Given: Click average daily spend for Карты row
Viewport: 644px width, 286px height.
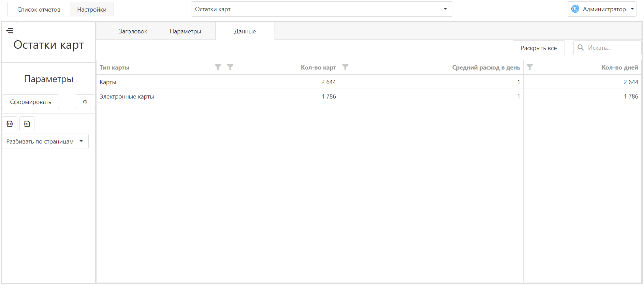Looking at the screenshot, I should pos(518,82).
